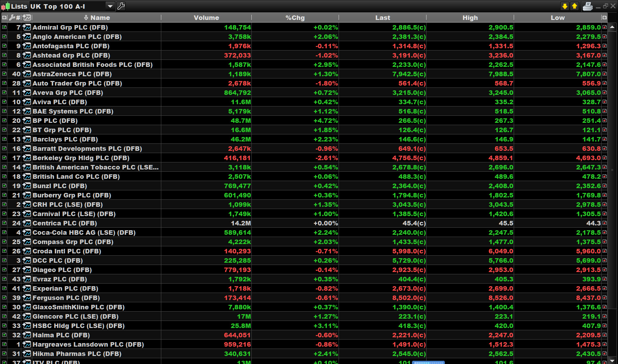Click the add-chart icon in the column header
Viewport: 618px width, 364px height.
pos(27,18)
